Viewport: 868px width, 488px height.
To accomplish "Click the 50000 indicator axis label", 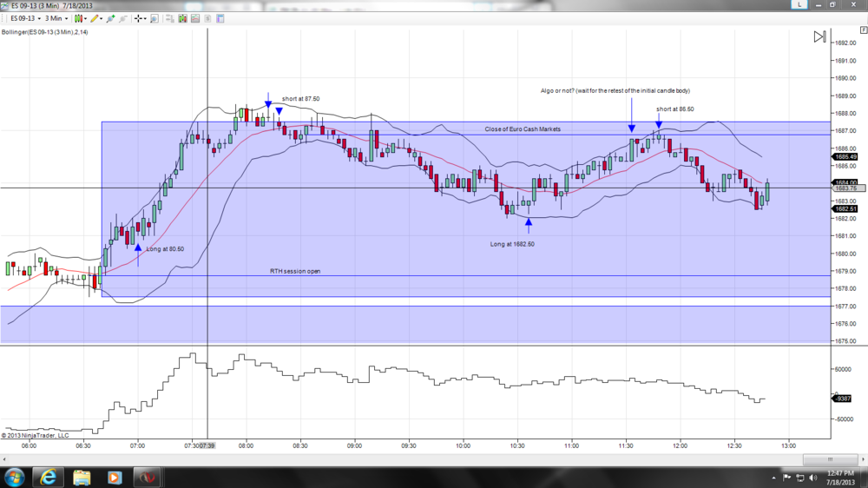I will tap(844, 369).
